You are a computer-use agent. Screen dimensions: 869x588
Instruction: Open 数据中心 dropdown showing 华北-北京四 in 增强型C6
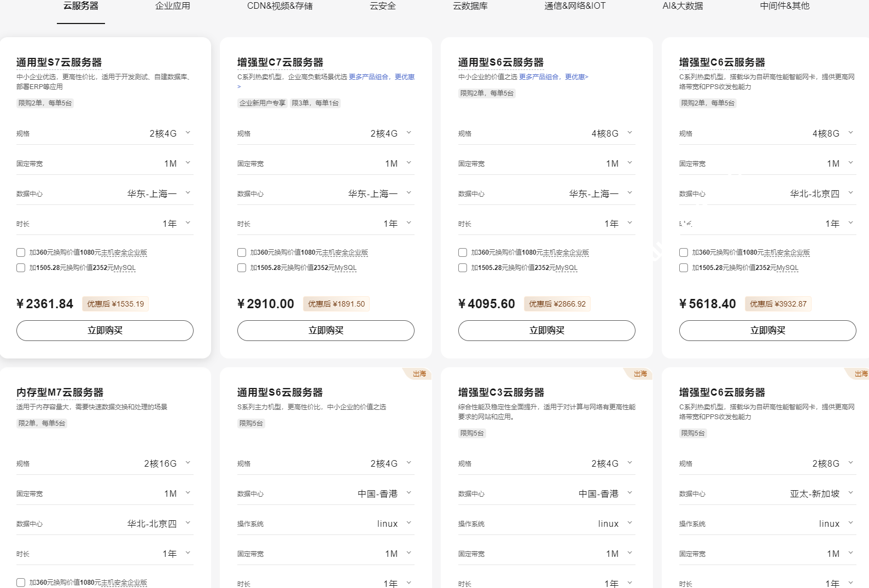pos(821,193)
